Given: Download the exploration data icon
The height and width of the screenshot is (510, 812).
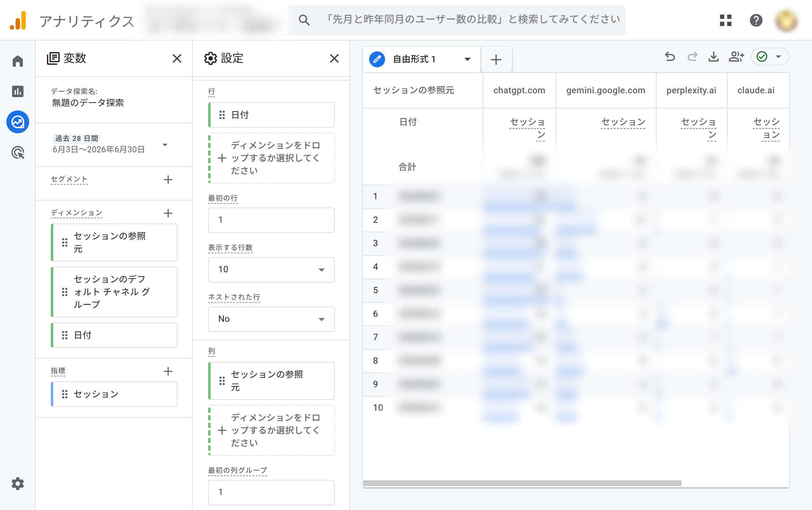Looking at the screenshot, I should pyautogui.click(x=714, y=57).
